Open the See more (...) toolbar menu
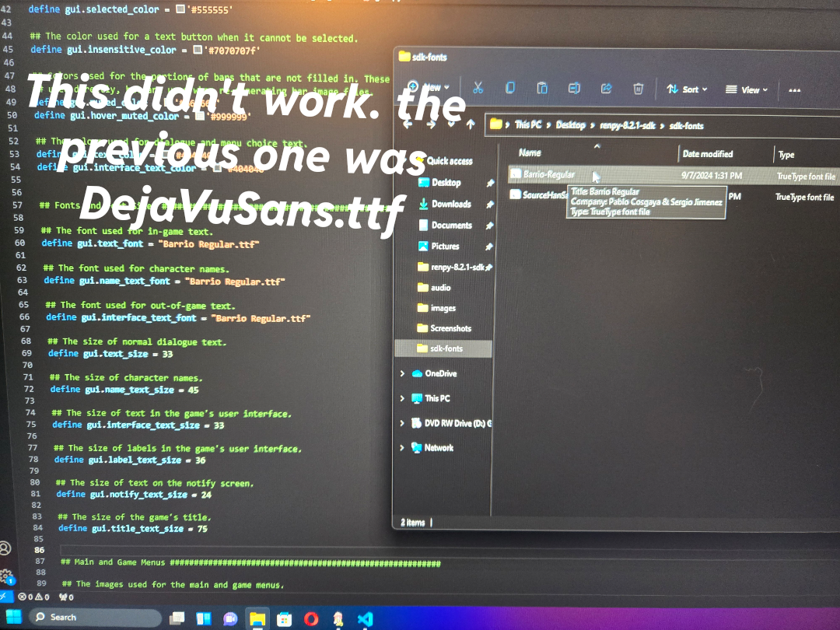The image size is (840, 630). 794,90
